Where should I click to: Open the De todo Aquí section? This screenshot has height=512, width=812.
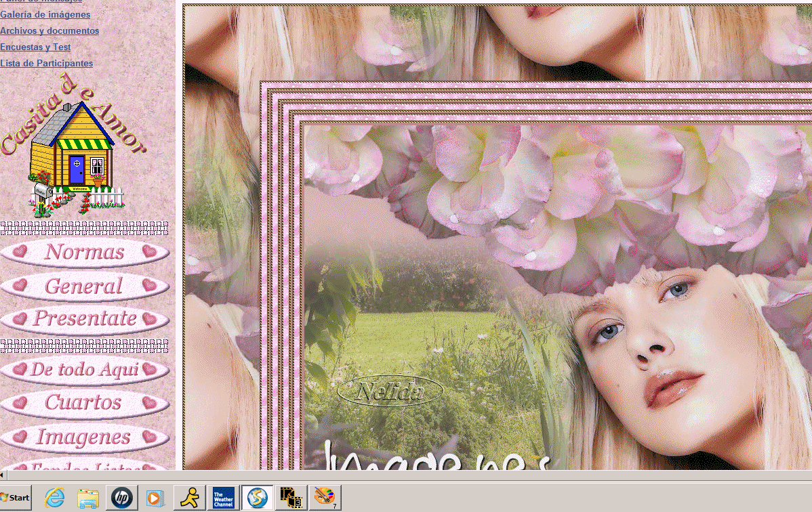click(x=85, y=370)
